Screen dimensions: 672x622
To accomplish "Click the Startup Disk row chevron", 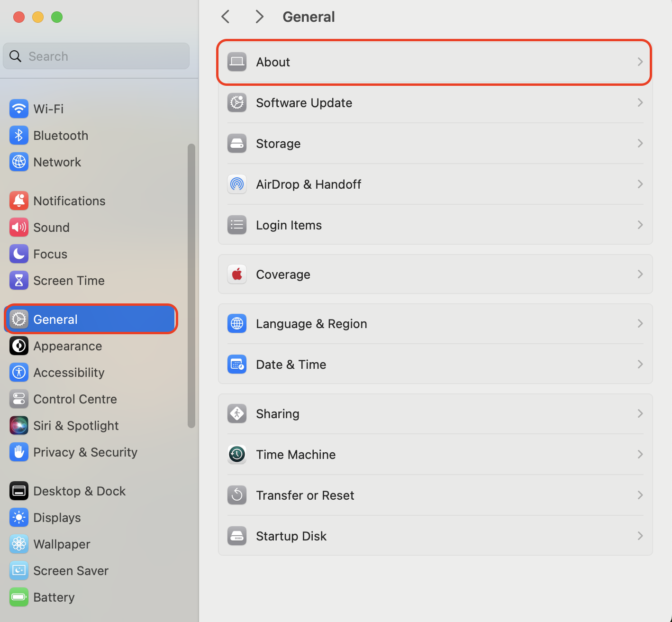I will [x=640, y=536].
